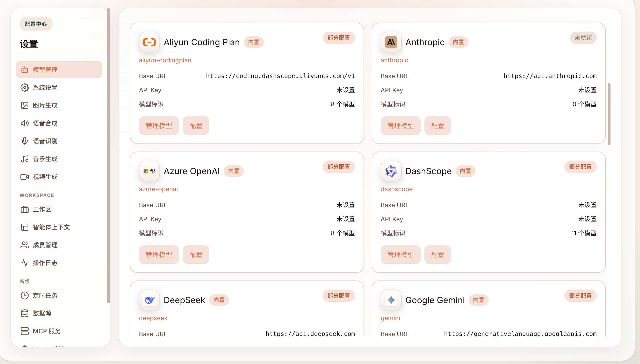Select 系统设置 in the sidebar

(45, 88)
